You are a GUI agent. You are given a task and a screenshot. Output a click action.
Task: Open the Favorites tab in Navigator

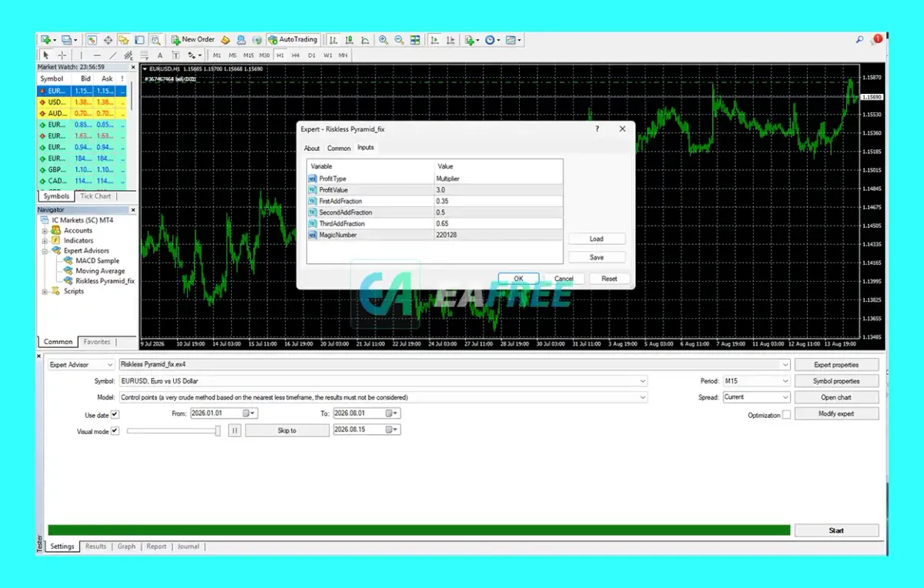(97, 342)
